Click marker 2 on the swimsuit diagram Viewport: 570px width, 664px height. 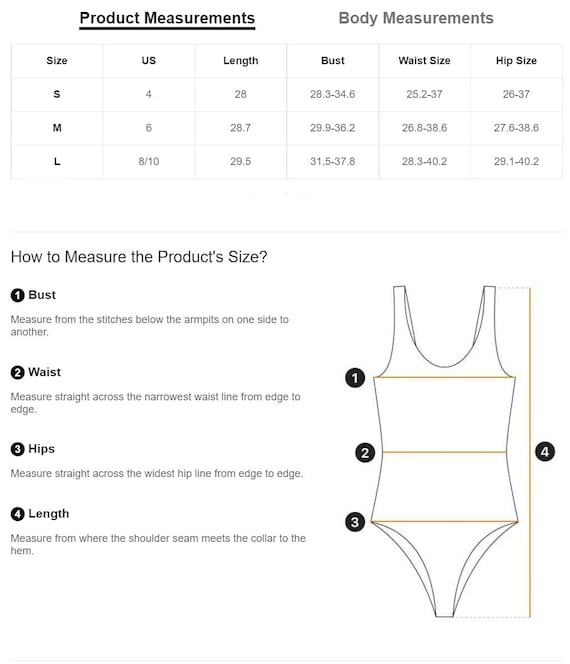click(x=365, y=453)
